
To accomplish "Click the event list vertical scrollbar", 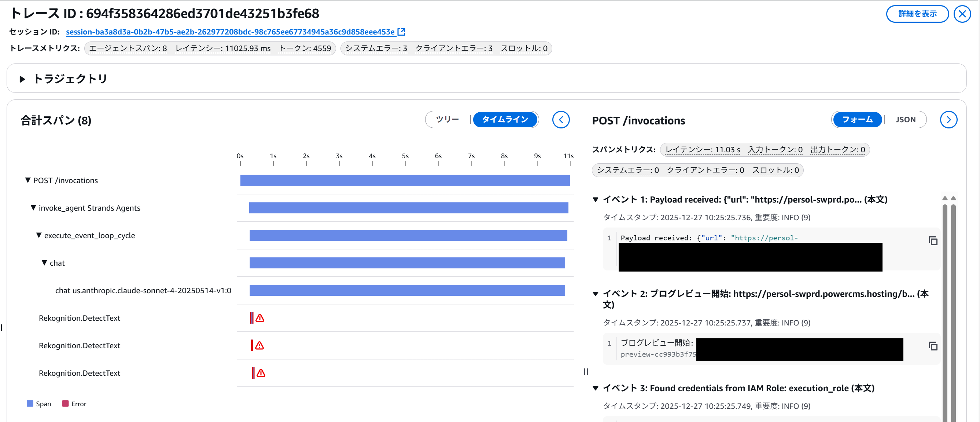I will tap(944, 305).
